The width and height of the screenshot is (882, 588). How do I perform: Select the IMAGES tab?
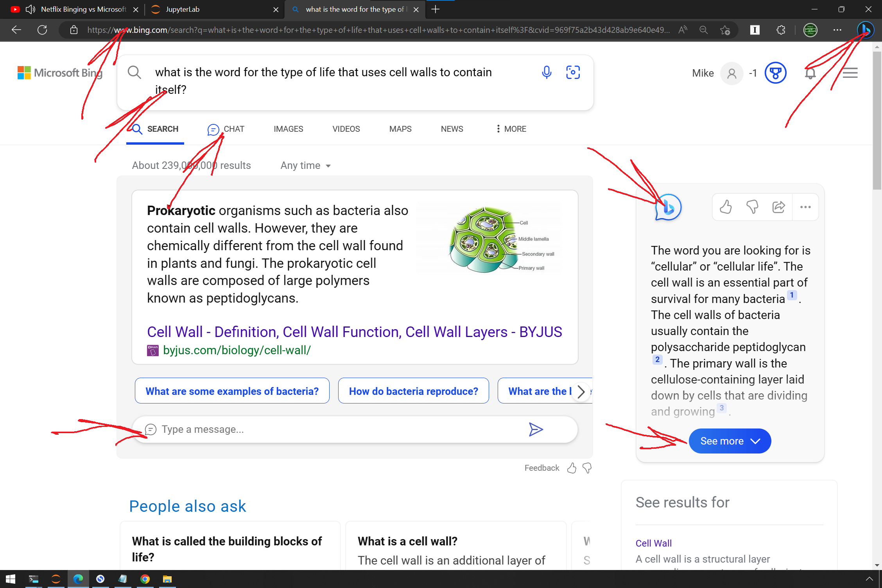(x=287, y=129)
